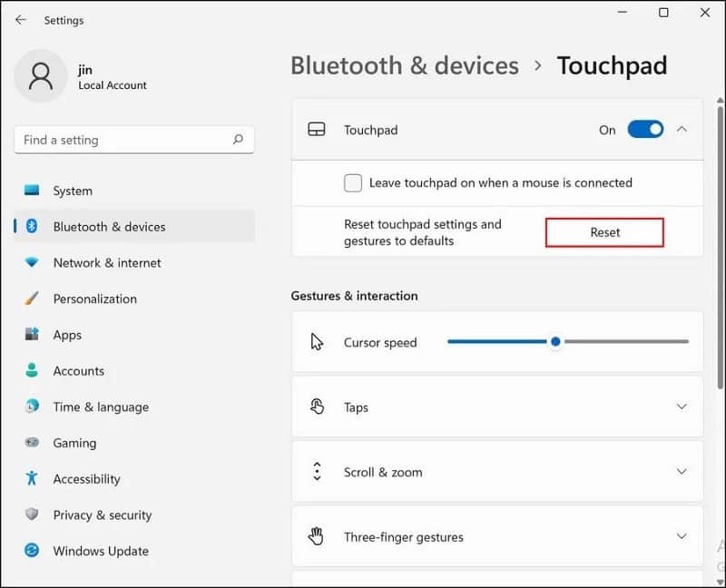Expand the Taps settings
Viewport: 726px width, 588px height.
pyautogui.click(x=682, y=407)
